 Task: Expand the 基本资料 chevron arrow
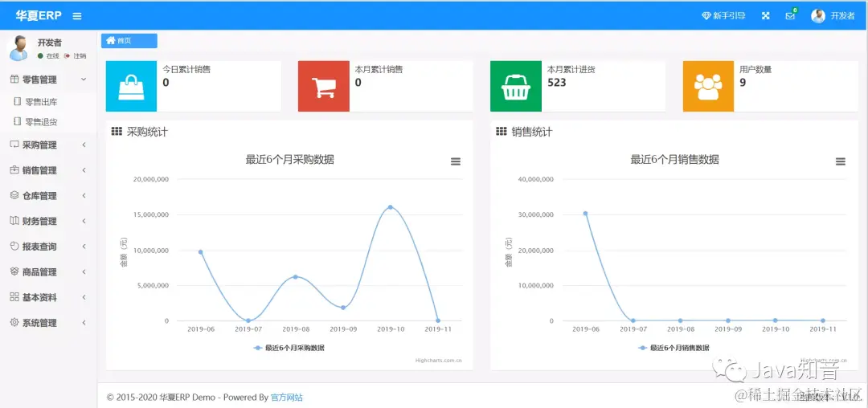[84, 297]
